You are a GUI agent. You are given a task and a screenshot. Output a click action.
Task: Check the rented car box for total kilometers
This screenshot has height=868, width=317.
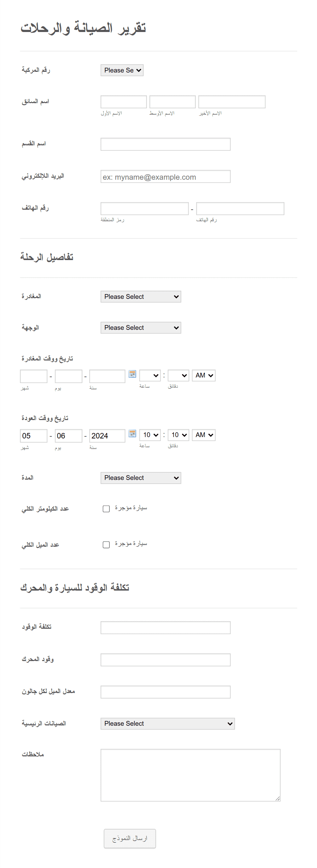[106, 509]
